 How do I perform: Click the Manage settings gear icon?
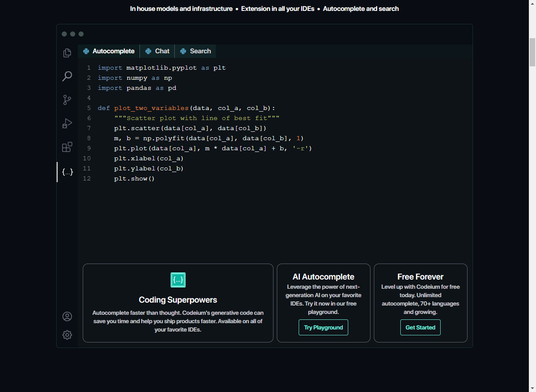pyautogui.click(x=67, y=335)
